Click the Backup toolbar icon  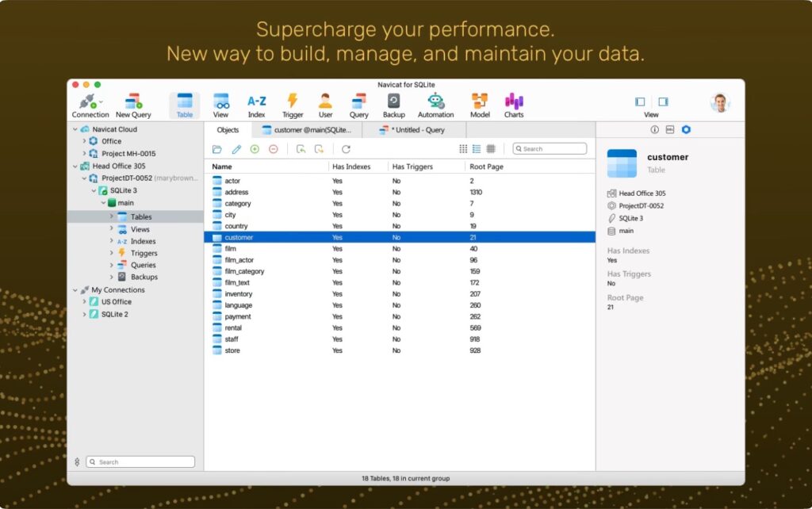coord(394,104)
